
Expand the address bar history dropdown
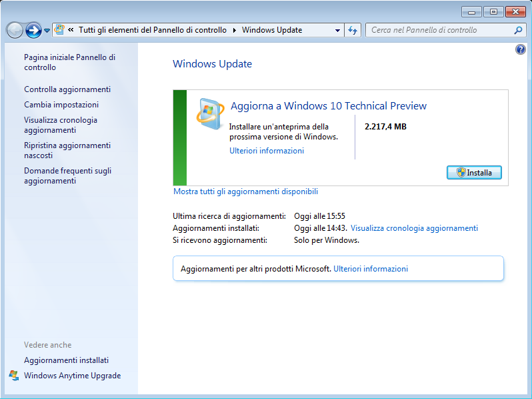tap(337, 30)
